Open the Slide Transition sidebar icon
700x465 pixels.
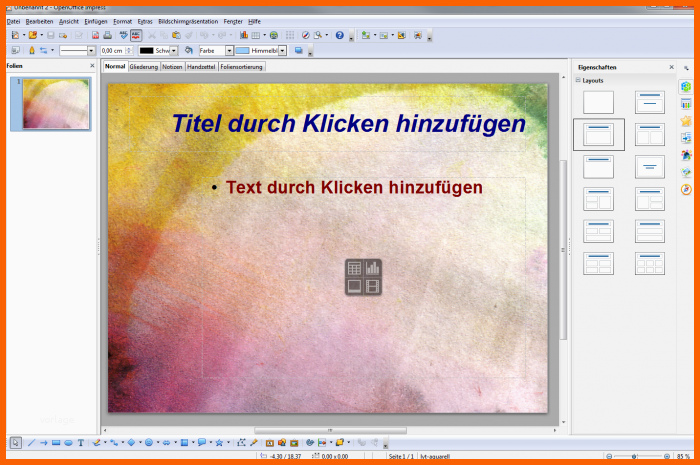[686, 138]
